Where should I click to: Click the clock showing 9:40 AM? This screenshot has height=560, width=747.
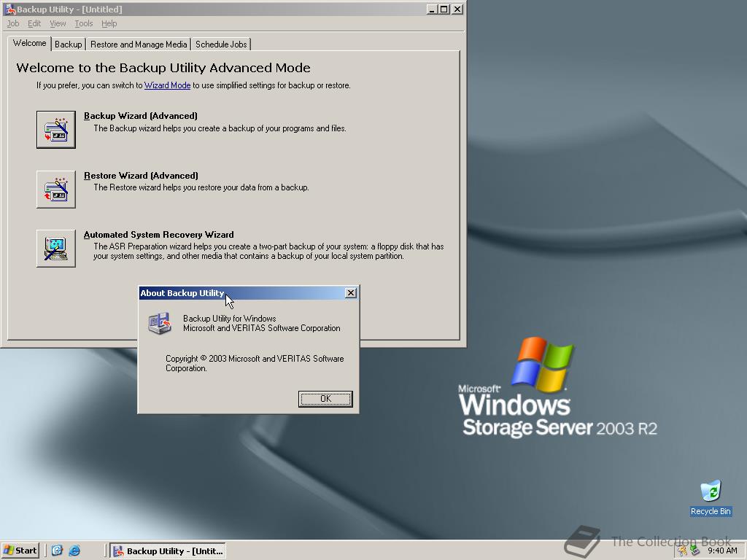point(722,551)
